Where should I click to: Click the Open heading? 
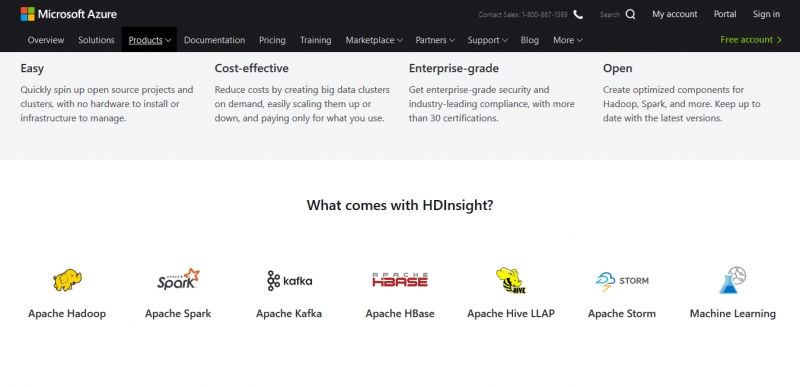coord(617,68)
